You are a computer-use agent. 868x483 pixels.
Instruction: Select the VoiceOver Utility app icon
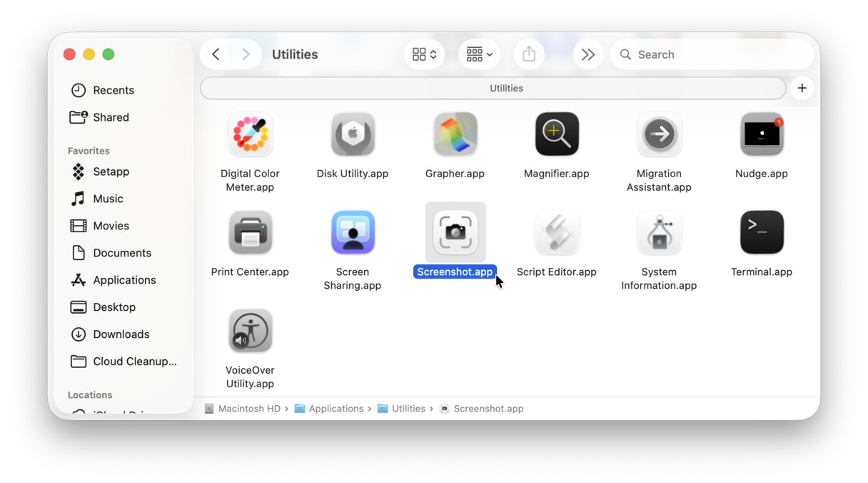pos(250,331)
